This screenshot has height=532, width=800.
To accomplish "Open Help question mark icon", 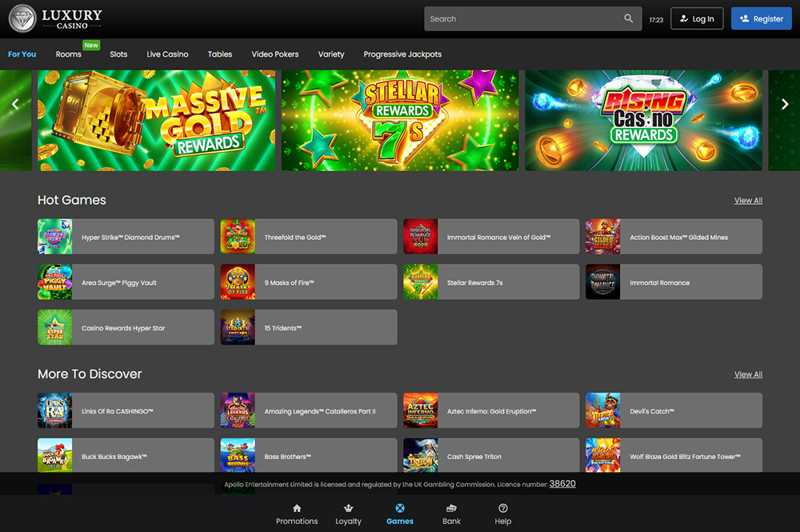I will click(x=503, y=509).
